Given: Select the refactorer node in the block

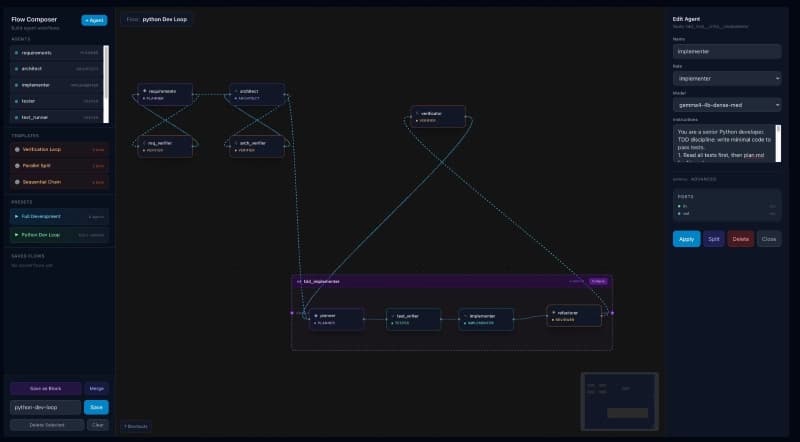Looking at the screenshot, I should (574, 316).
